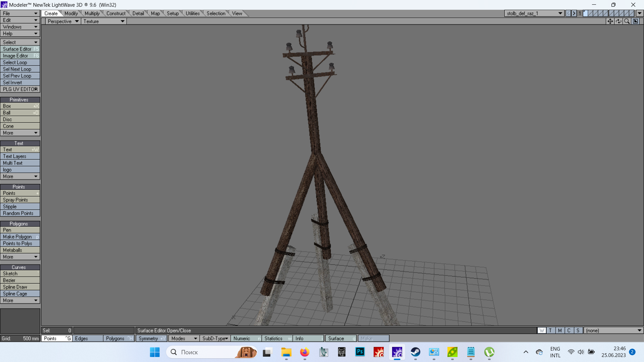The image size is (644, 362).
Task: Toggle the T texture map mode
Action: 550,330
